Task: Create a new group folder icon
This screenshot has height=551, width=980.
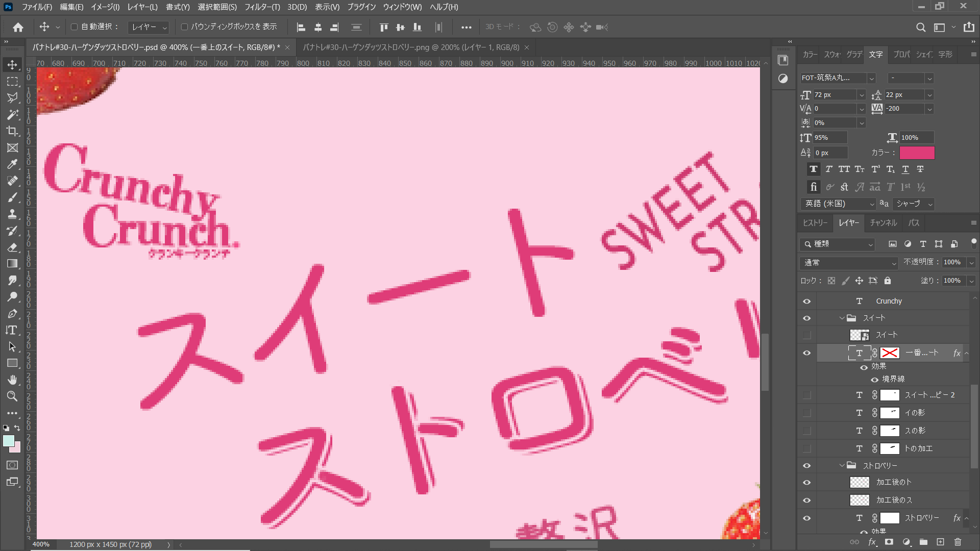Action: point(923,542)
